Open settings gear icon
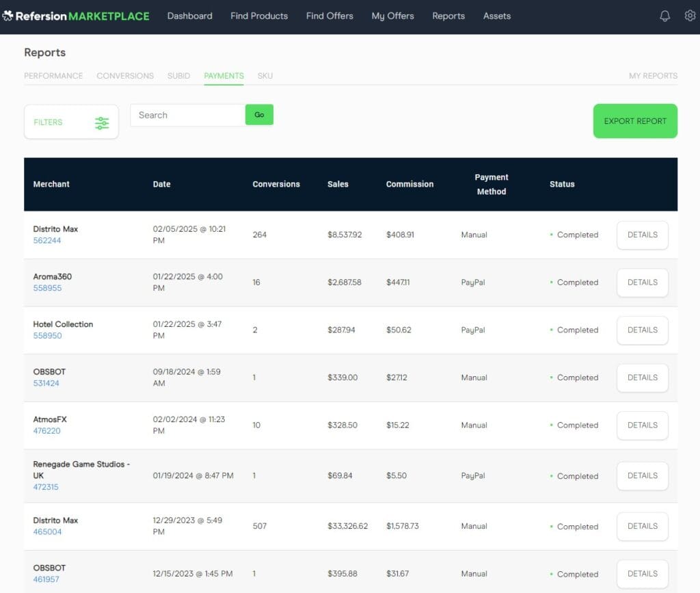 690,16
